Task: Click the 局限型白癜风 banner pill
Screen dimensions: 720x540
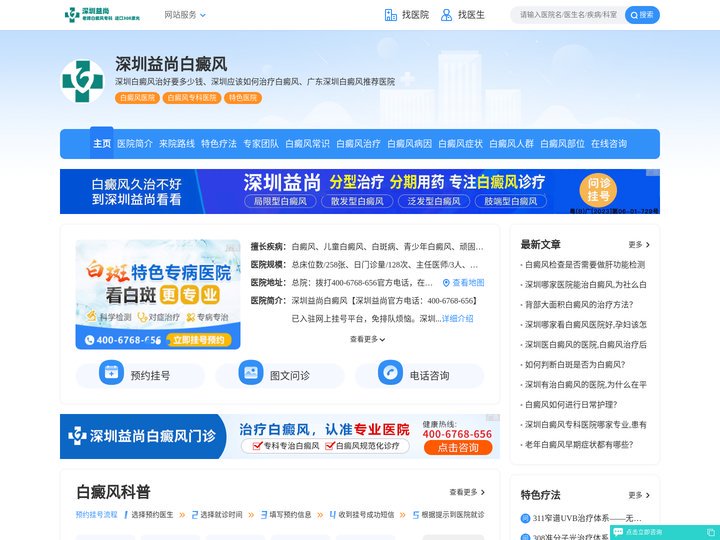Action: 280,201
